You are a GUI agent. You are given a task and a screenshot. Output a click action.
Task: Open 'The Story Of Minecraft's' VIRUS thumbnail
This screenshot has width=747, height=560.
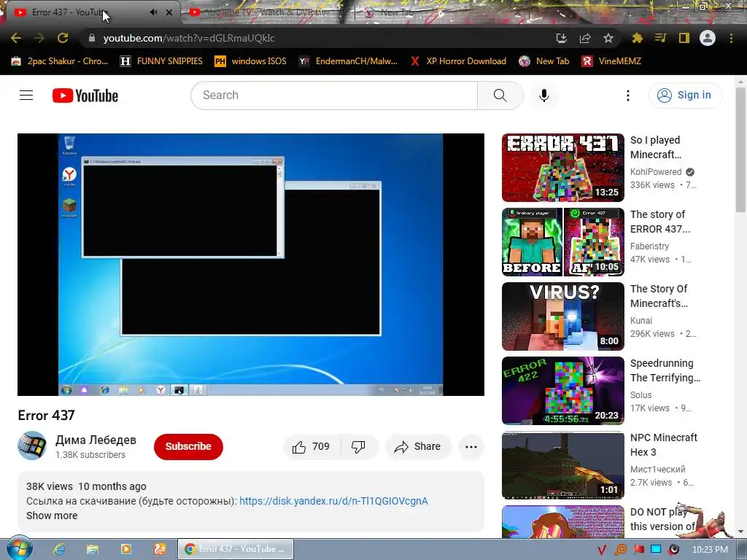(562, 316)
